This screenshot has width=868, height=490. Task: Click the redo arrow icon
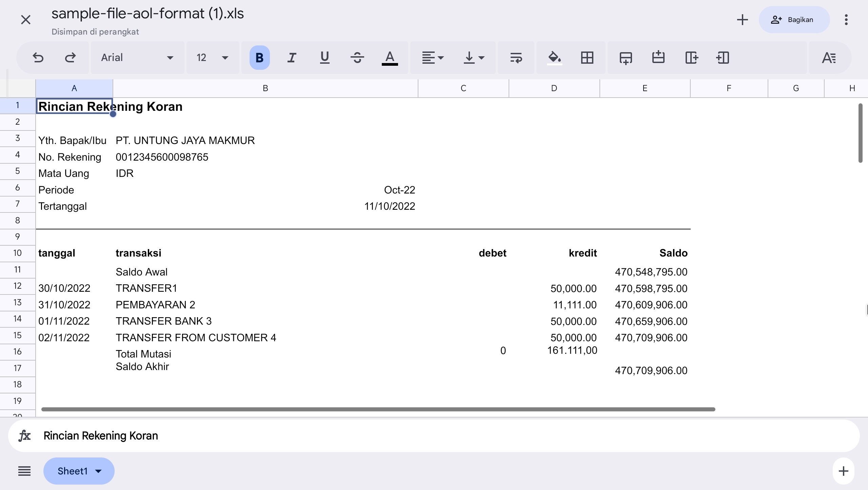(x=70, y=58)
